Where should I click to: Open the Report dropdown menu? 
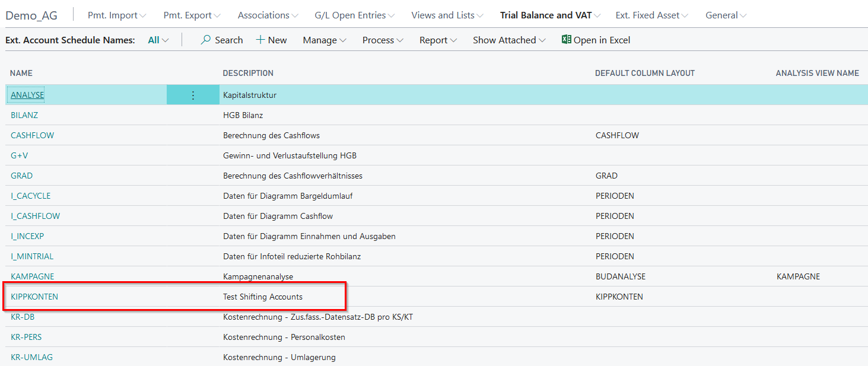(438, 40)
